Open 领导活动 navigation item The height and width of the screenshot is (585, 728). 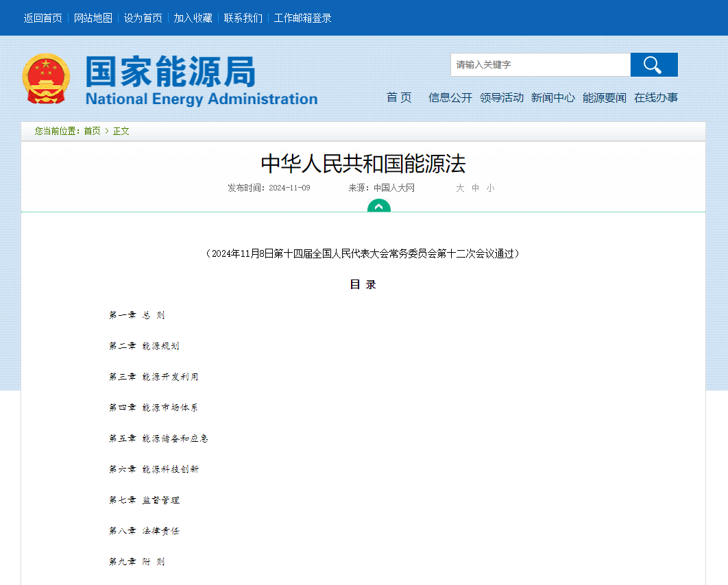pos(502,97)
